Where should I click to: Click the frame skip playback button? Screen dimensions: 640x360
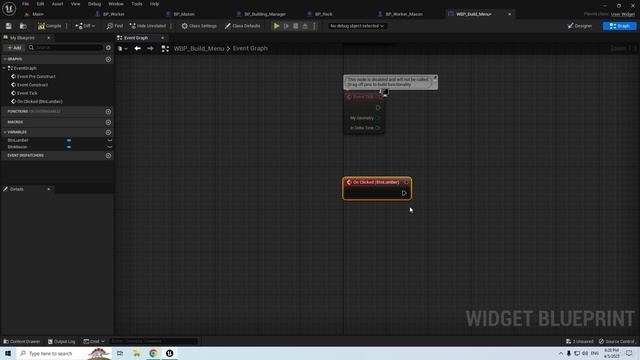(287, 26)
